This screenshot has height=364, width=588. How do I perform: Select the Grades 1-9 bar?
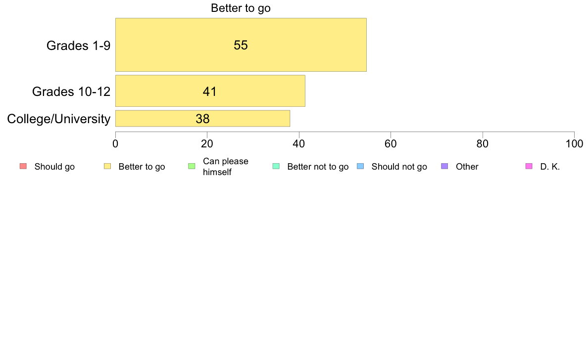click(x=241, y=45)
